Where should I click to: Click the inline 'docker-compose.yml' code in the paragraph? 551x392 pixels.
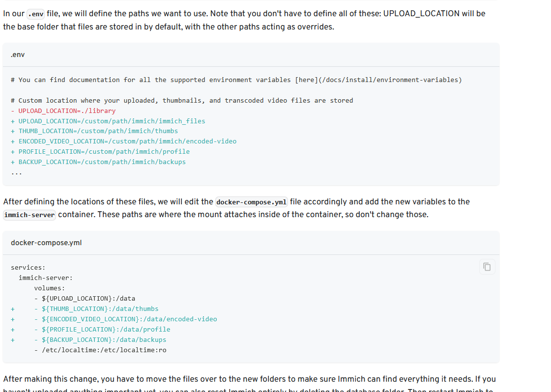(251, 202)
